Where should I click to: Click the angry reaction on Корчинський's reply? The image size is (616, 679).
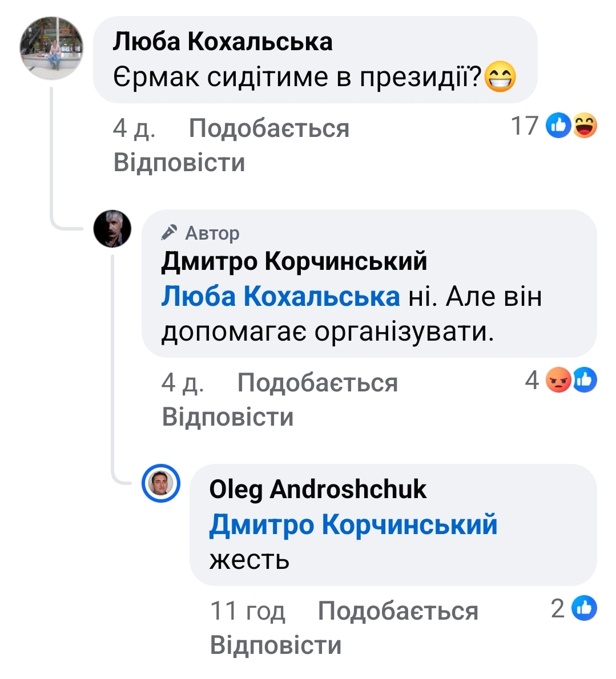(558, 380)
